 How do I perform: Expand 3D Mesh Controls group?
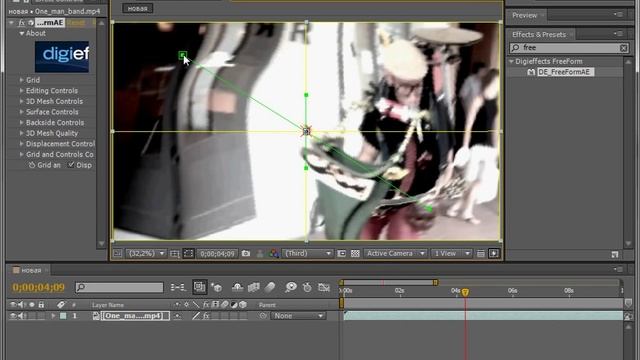pos(22,101)
